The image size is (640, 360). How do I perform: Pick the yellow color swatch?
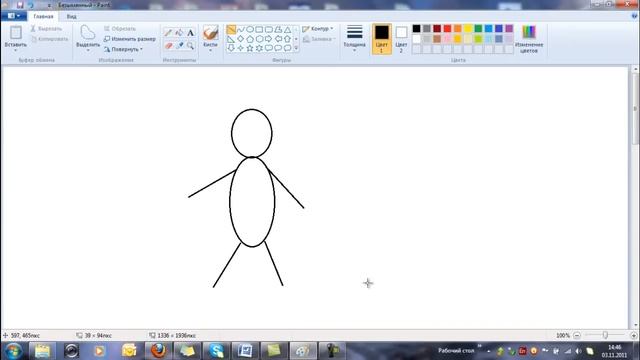pyautogui.click(x=468, y=29)
